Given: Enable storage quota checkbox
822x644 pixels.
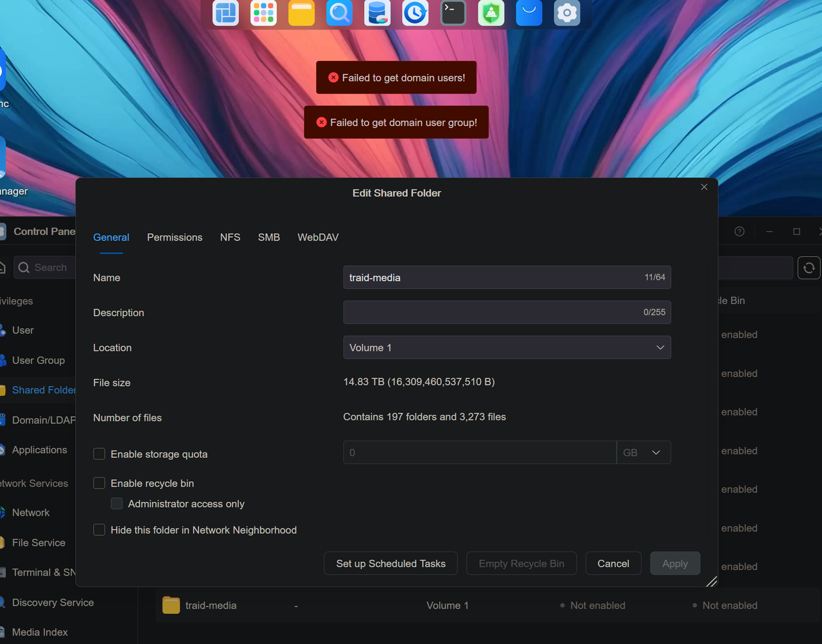Looking at the screenshot, I should (x=99, y=454).
